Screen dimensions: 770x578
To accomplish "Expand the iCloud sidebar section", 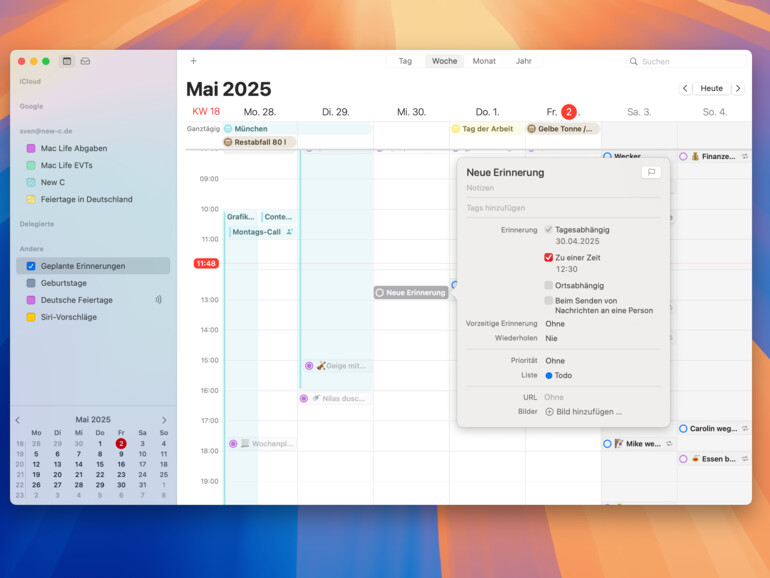I will click(30, 82).
